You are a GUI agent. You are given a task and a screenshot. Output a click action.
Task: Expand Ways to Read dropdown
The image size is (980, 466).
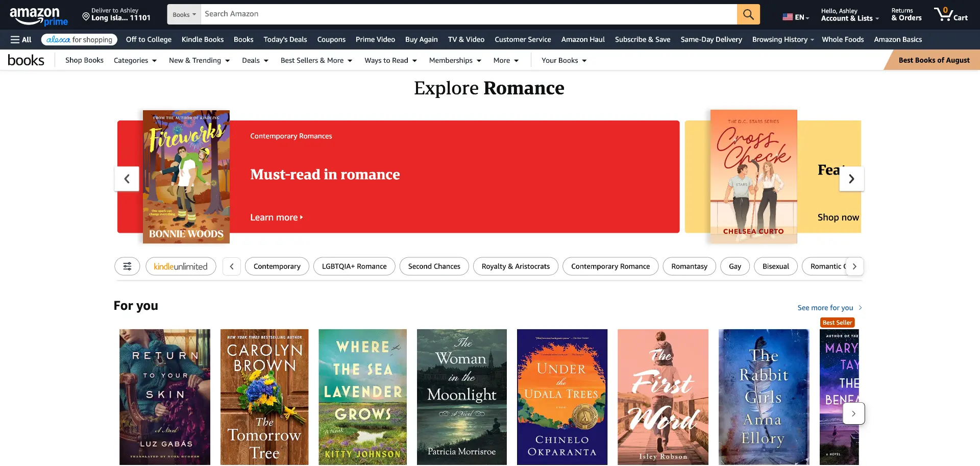[x=390, y=60]
